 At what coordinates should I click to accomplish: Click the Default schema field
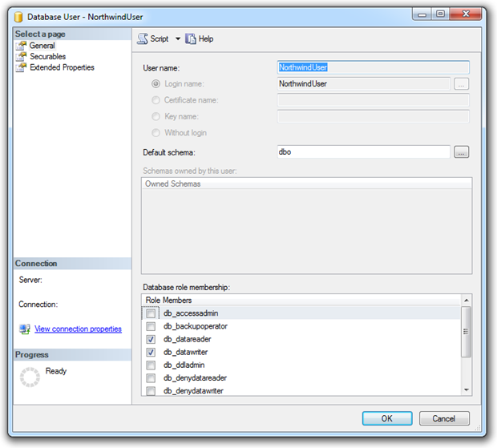coord(364,151)
